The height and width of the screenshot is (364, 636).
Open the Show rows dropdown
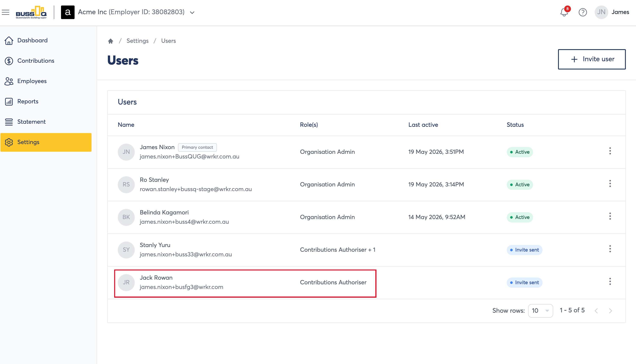[540, 310]
